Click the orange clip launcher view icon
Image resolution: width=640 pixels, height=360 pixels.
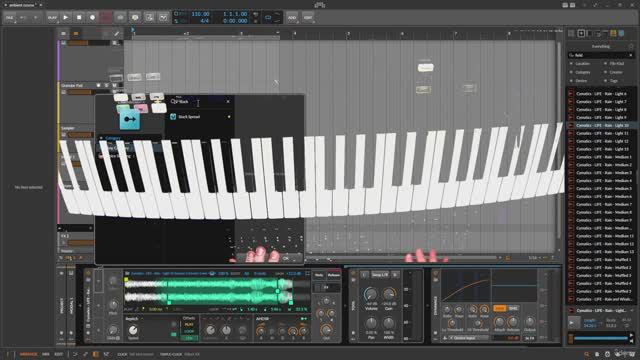[76, 33]
